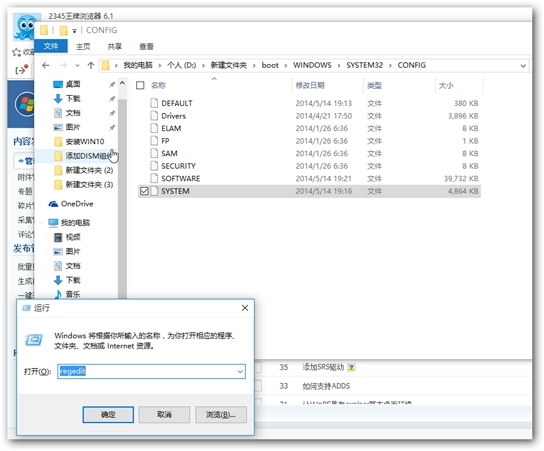This screenshot has height=451, width=544.
Task: Click the SOFTWARE file icon
Action: [154, 178]
